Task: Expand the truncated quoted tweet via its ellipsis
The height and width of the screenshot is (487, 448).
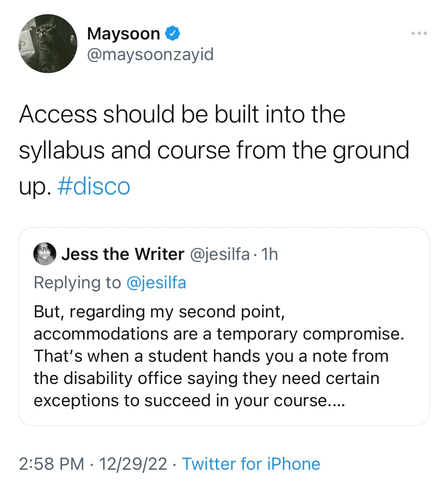Action: (x=337, y=400)
